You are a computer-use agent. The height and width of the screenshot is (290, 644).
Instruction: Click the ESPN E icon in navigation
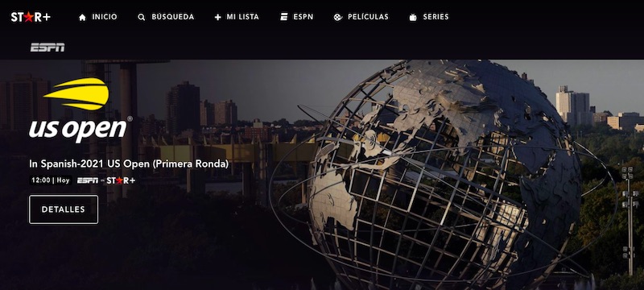pos(284,17)
